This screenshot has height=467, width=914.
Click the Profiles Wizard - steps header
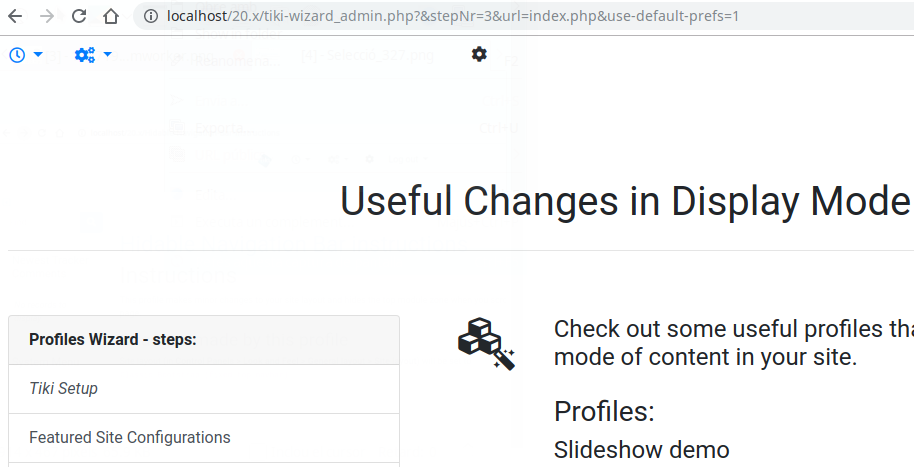click(204, 340)
